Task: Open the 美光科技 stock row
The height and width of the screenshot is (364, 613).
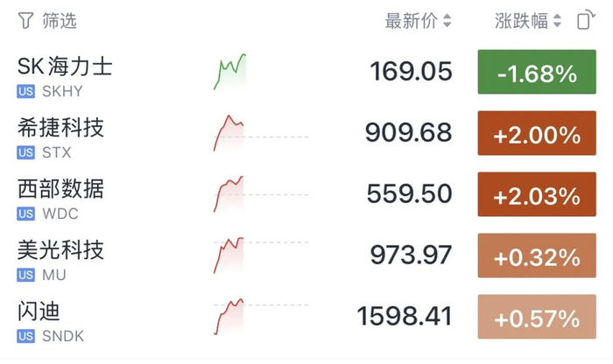Action: 306,255
